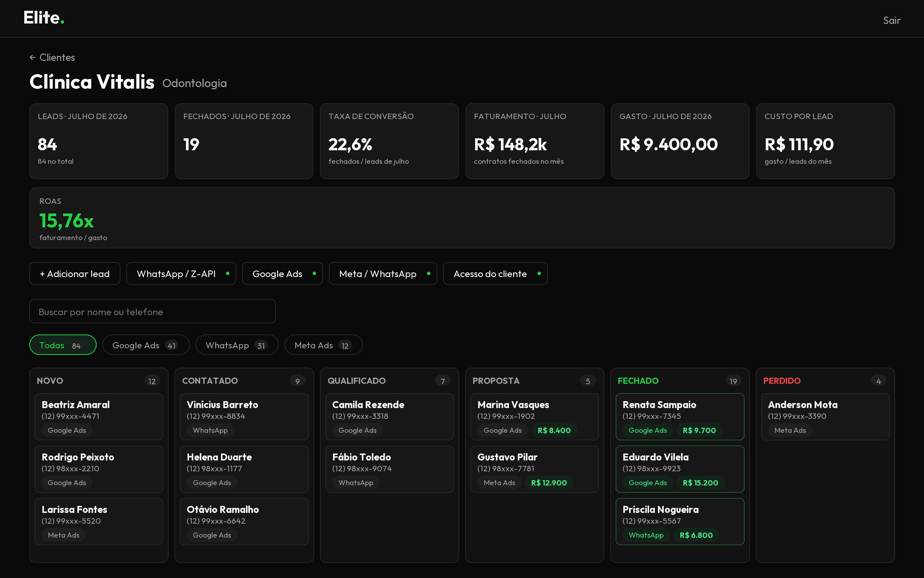The height and width of the screenshot is (578, 924).
Task: Open Otávio Ramalho lead card
Action: pyautogui.click(x=244, y=521)
